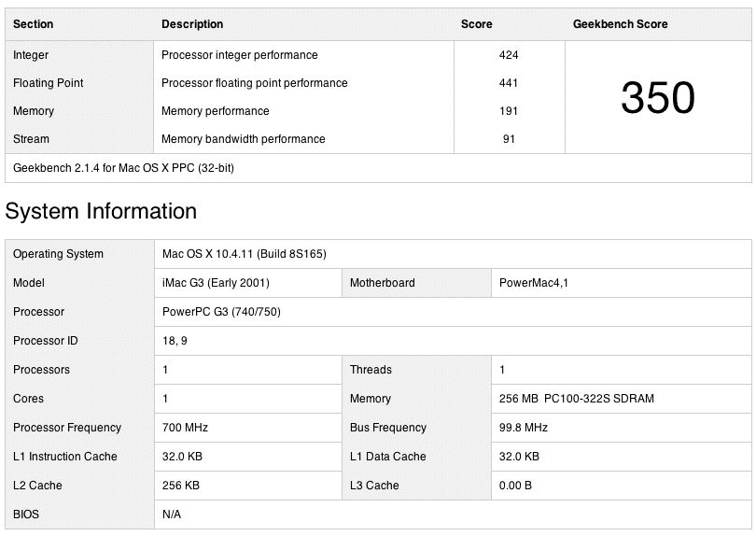Click the 'Operating System' label
Viewport: 756px width, 536px height.
58,254
